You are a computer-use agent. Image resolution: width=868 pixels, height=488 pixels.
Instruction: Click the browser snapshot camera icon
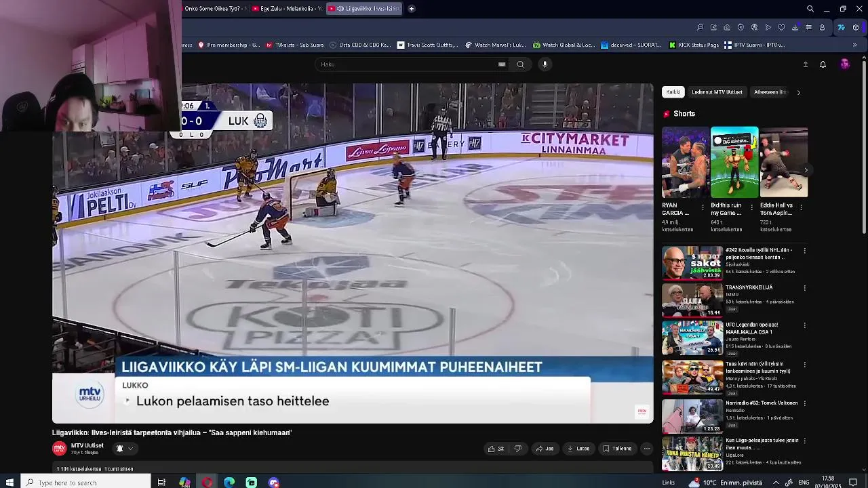[x=727, y=28]
